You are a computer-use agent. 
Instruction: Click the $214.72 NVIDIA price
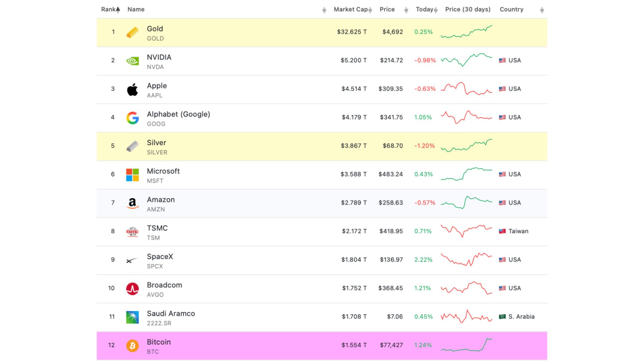[x=391, y=60]
